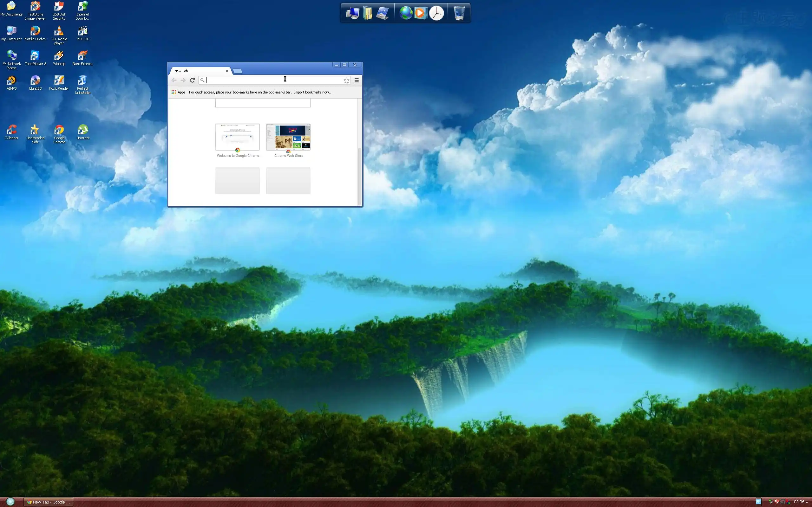This screenshot has width=812, height=507.
Task: Click the EN language indicator in tray
Action: (x=758, y=502)
